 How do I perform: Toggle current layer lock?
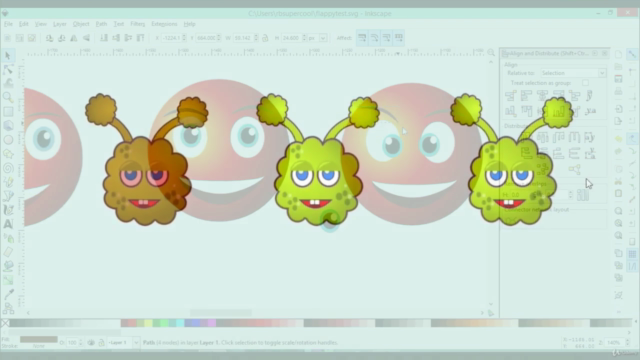pyautogui.click(x=101, y=342)
